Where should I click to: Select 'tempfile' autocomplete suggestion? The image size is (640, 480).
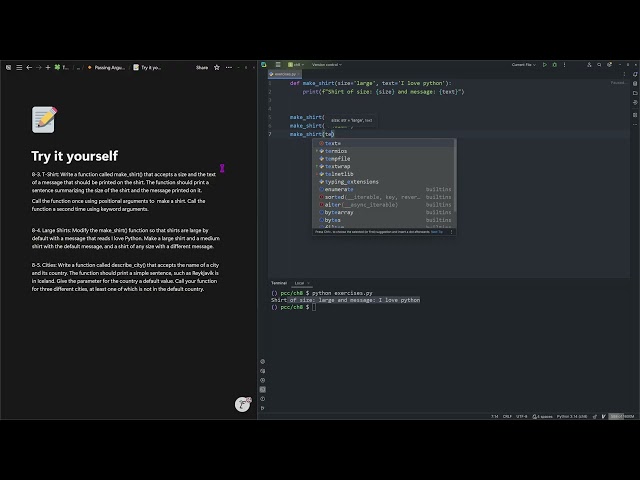tap(384, 159)
